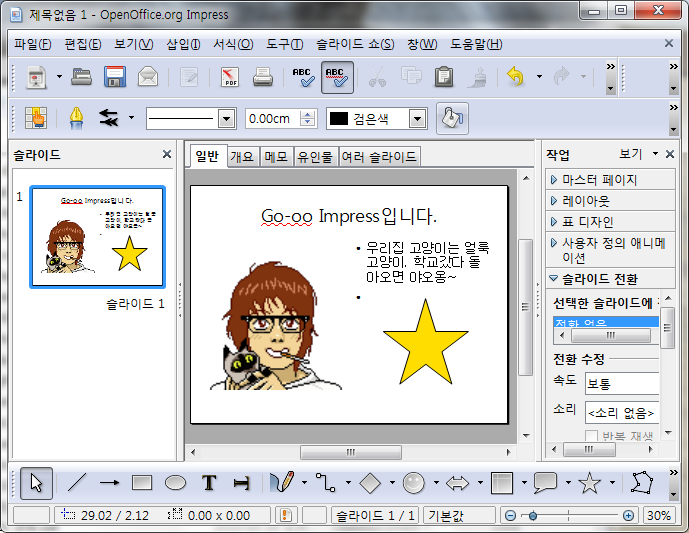Click the Send document as email icon
The image size is (689, 533).
148,77
